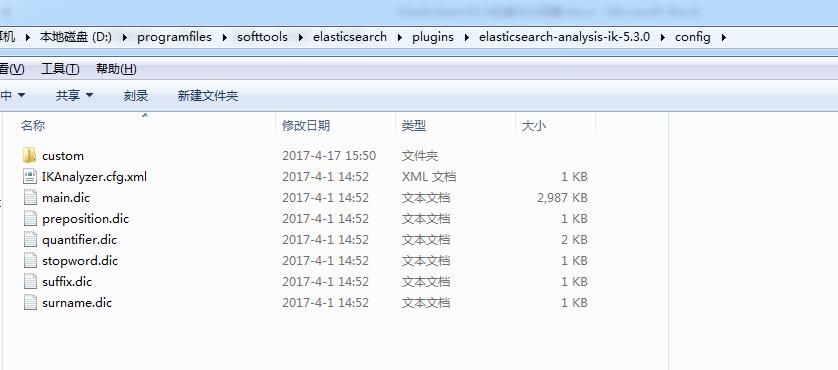
Task: Expand arrow after programfiles in address bar
Action: pyautogui.click(x=225, y=37)
